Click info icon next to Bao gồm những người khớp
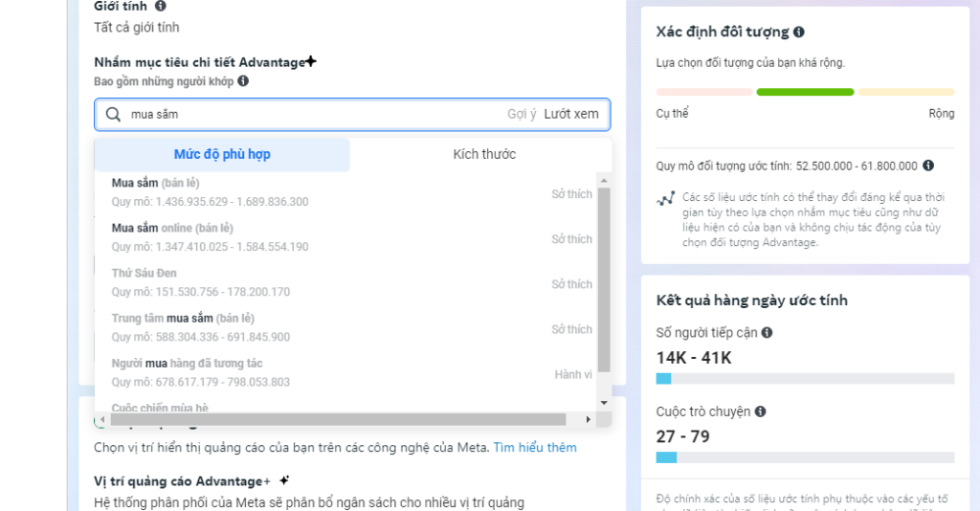The width and height of the screenshot is (980, 511). click(x=243, y=81)
